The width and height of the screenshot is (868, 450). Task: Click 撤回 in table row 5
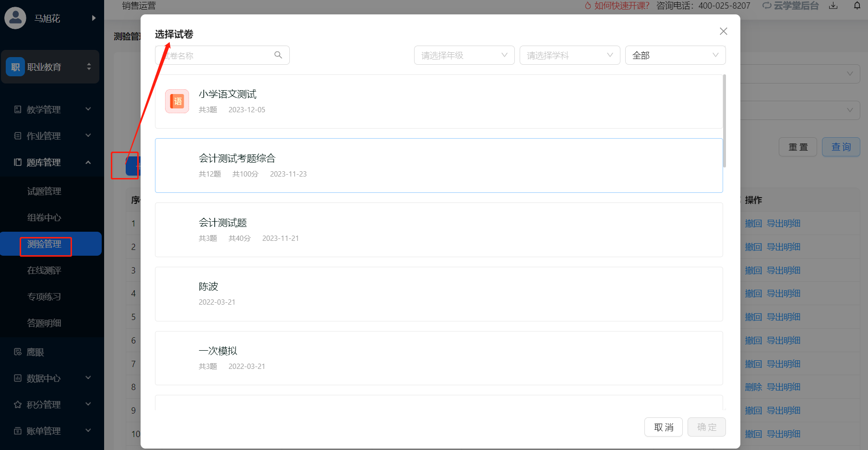pyautogui.click(x=753, y=317)
